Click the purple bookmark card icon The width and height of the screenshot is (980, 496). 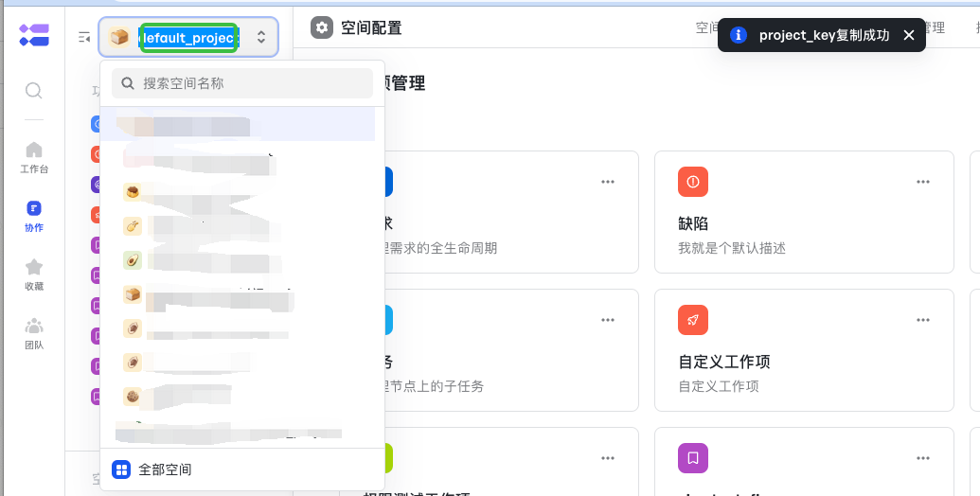click(693, 458)
